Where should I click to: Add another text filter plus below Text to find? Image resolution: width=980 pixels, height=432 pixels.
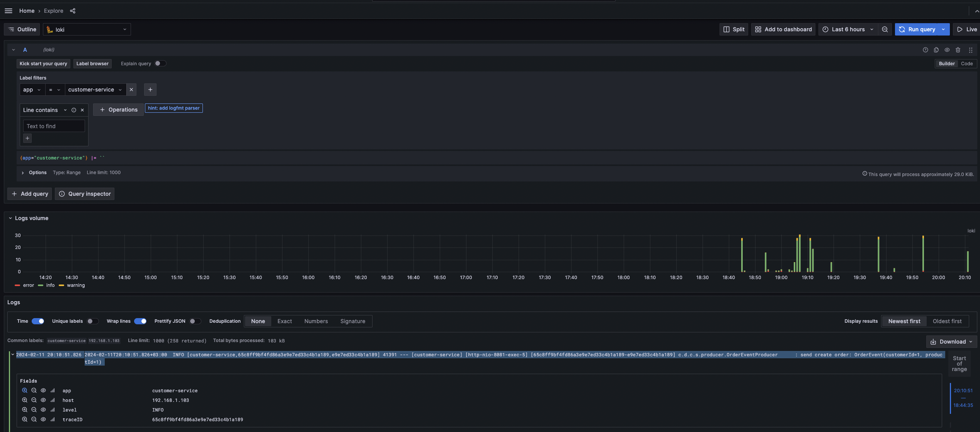[27, 138]
